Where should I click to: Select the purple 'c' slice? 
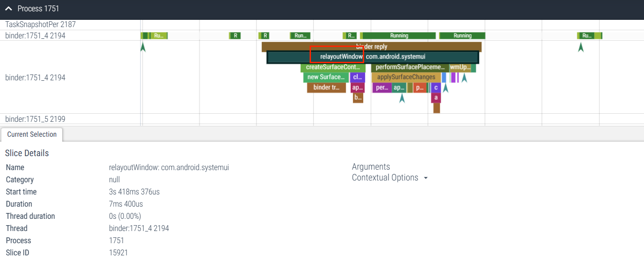tap(436, 88)
